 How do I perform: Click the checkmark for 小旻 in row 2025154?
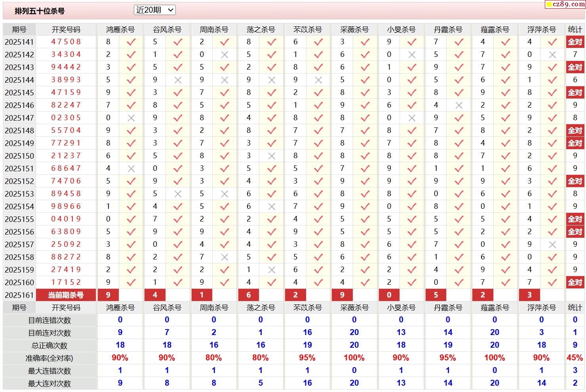[412, 206]
